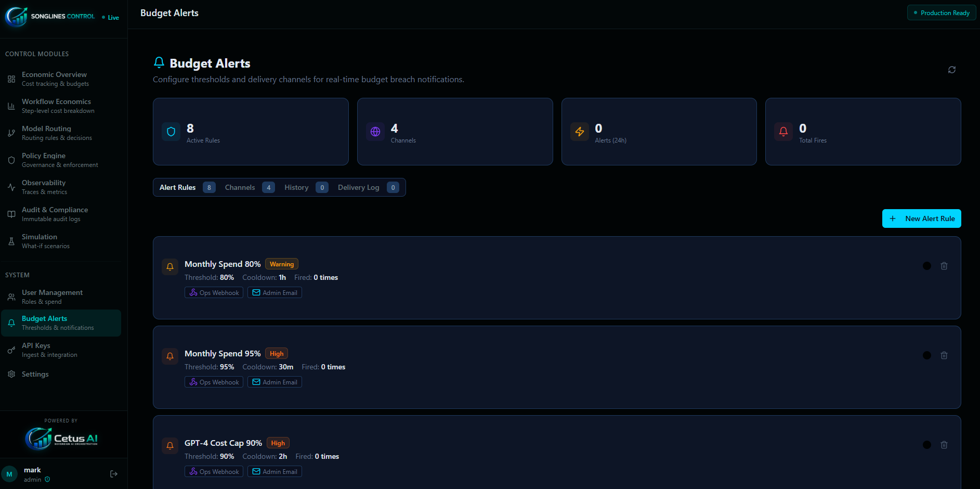Click the bell icon on Monthly Spend 80%
Image resolution: width=980 pixels, height=489 pixels.
pos(170,267)
